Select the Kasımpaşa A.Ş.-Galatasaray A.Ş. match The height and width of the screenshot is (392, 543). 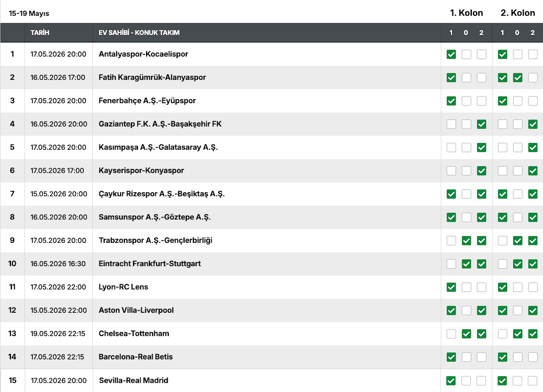pos(158,147)
